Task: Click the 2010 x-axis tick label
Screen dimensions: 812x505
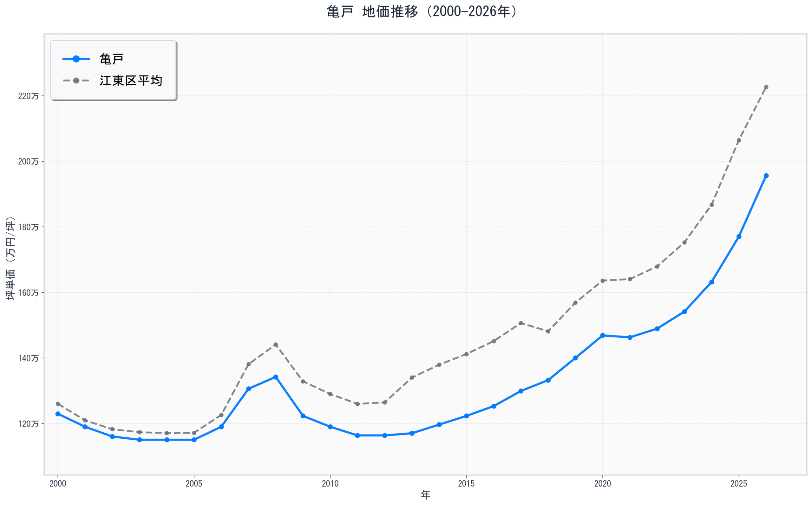Action: coord(330,483)
